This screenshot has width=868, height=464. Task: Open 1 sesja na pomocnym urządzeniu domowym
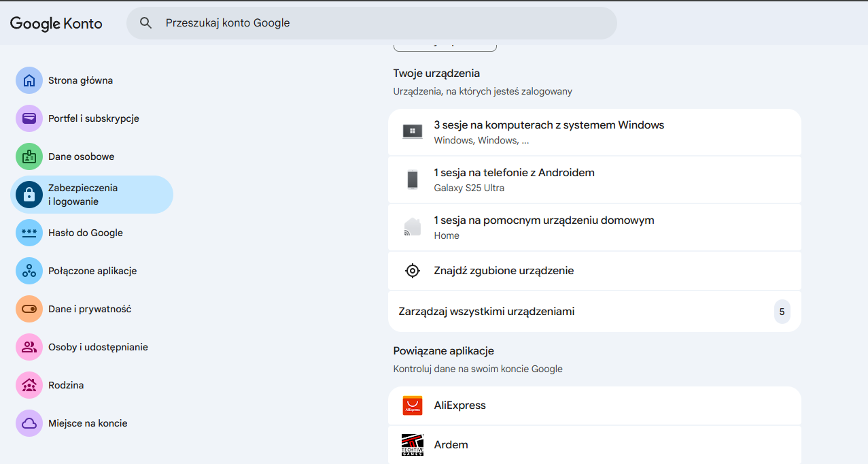595,227
